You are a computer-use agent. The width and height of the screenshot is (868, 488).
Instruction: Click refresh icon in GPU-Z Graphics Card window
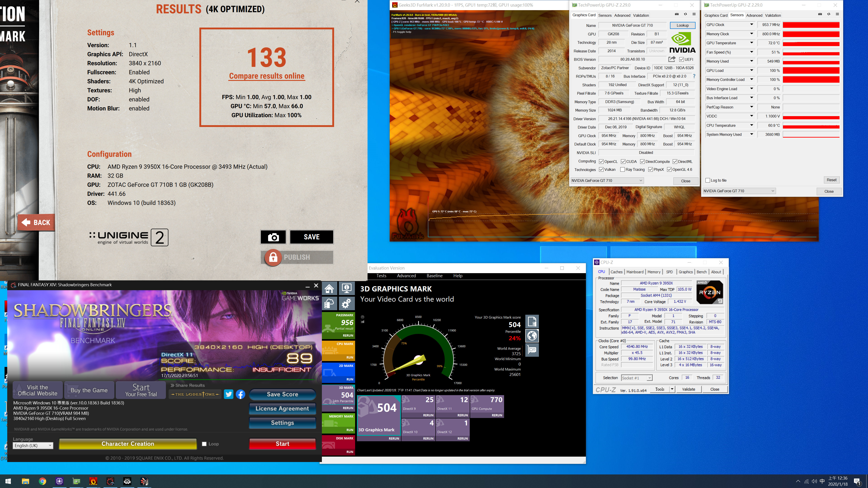click(685, 14)
